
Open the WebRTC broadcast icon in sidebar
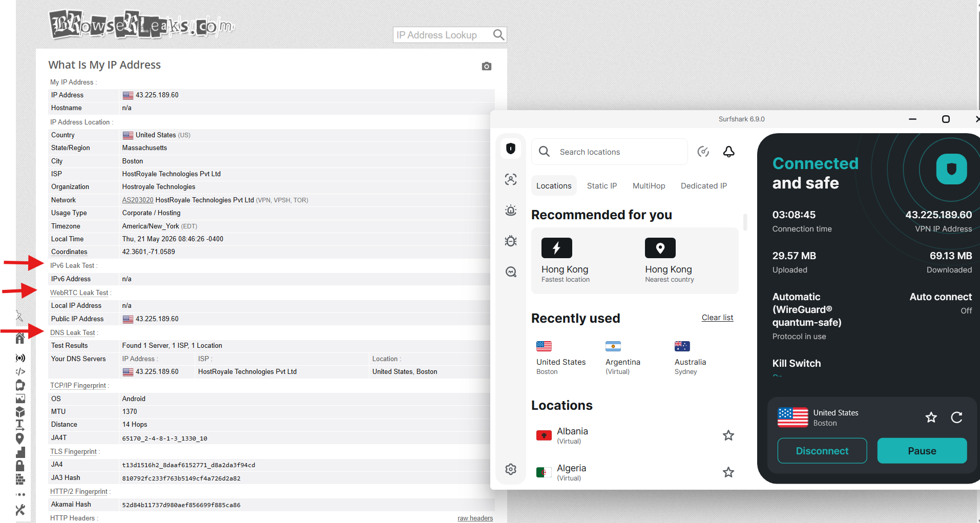pyautogui.click(x=20, y=358)
